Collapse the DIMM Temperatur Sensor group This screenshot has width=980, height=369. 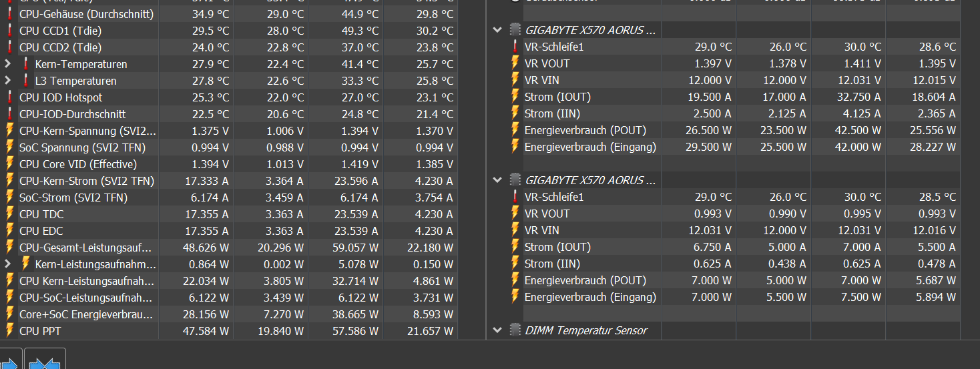497,330
